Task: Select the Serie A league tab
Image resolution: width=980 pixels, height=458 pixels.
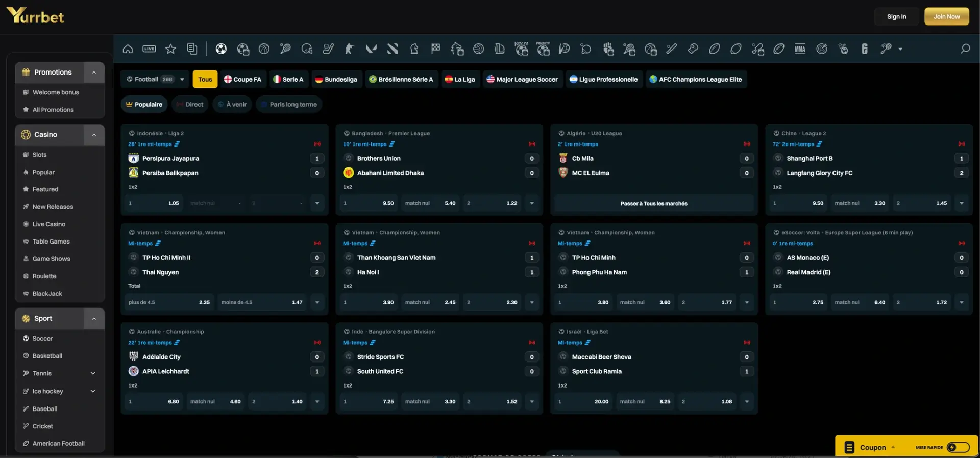Action: point(288,79)
